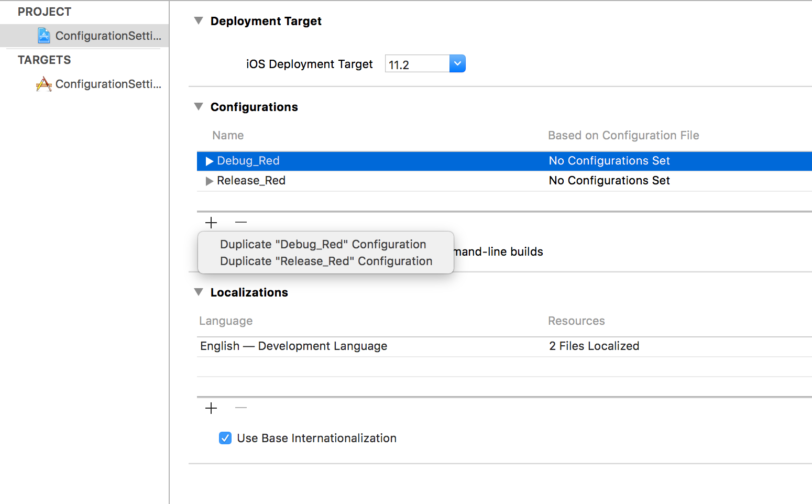Toggle Use Base Internationalization checkbox

(225, 438)
